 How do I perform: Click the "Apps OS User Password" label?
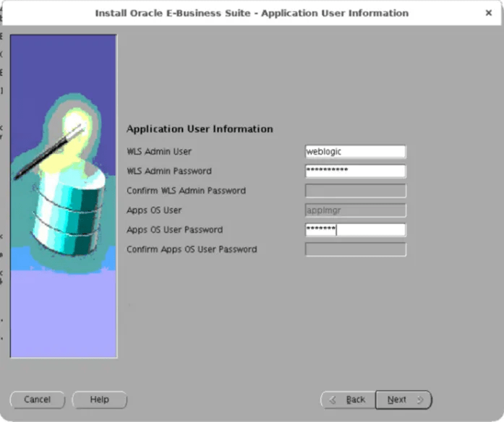click(174, 230)
